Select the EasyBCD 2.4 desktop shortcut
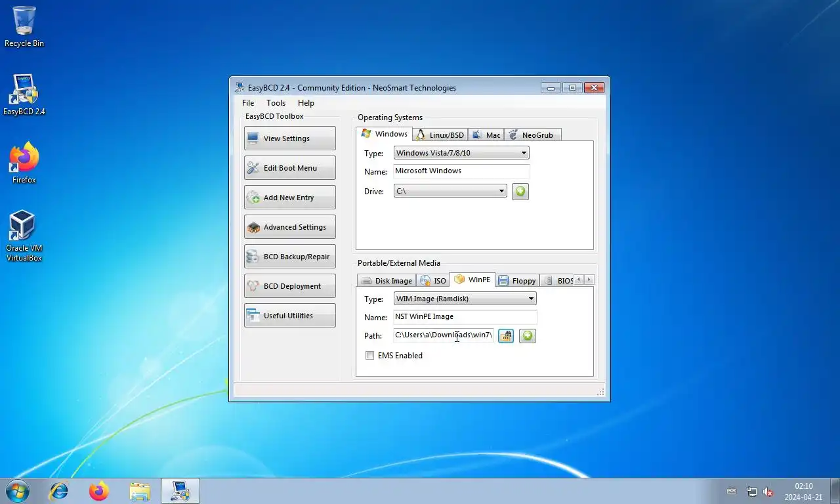The image size is (840, 504). 24,95
